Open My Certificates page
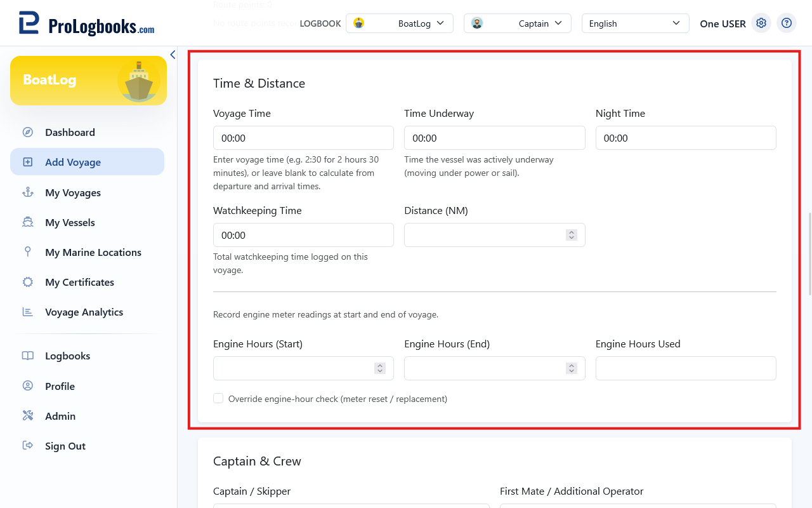The image size is (812, 508). pyautogui.click(x=87, y=282)
